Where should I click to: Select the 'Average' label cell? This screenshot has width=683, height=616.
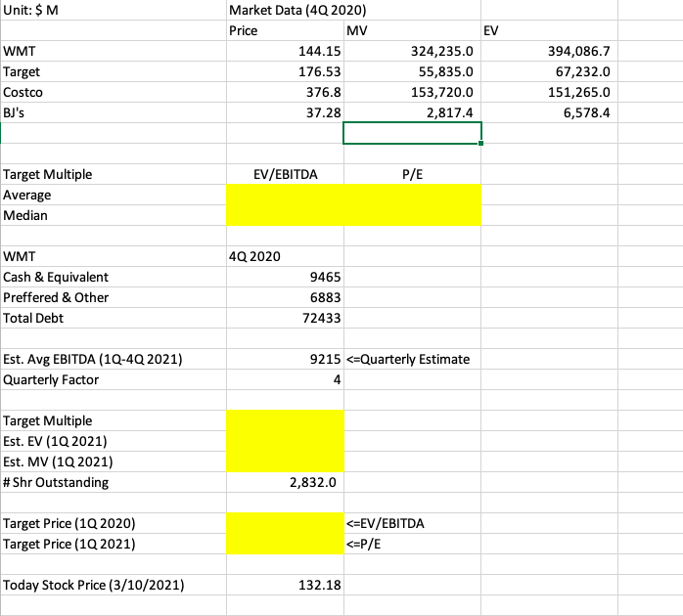(x=114, y=195)
